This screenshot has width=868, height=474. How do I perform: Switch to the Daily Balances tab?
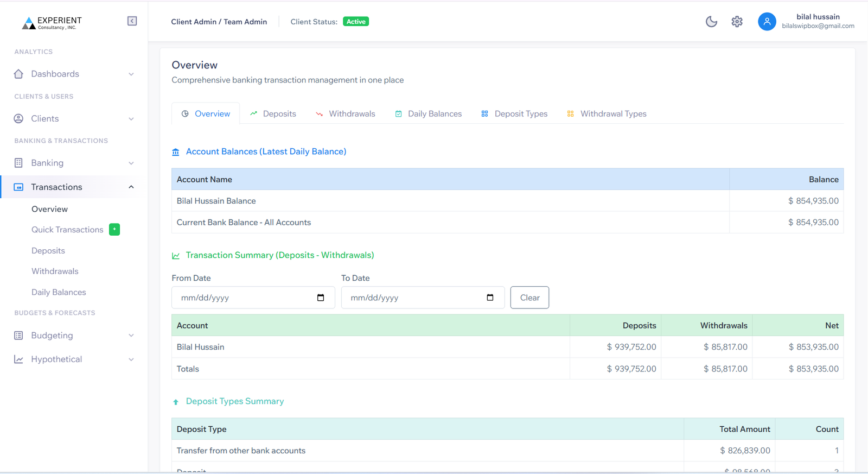pyautogui.click(x=429, y=113)
